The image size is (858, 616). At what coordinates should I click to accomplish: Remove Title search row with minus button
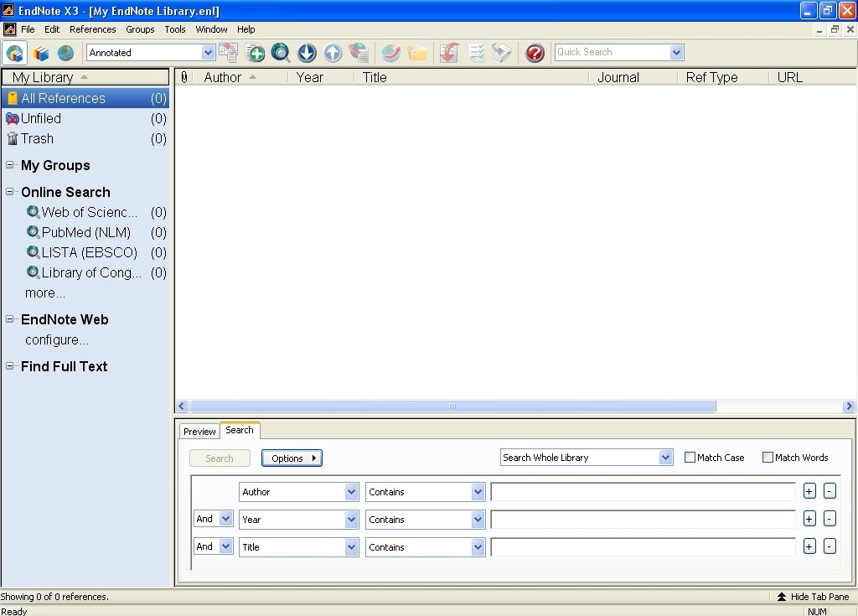point(830,546)
